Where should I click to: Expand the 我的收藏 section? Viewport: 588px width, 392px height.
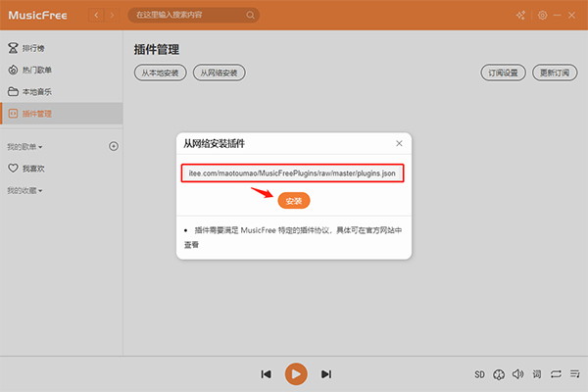point(24,190)
